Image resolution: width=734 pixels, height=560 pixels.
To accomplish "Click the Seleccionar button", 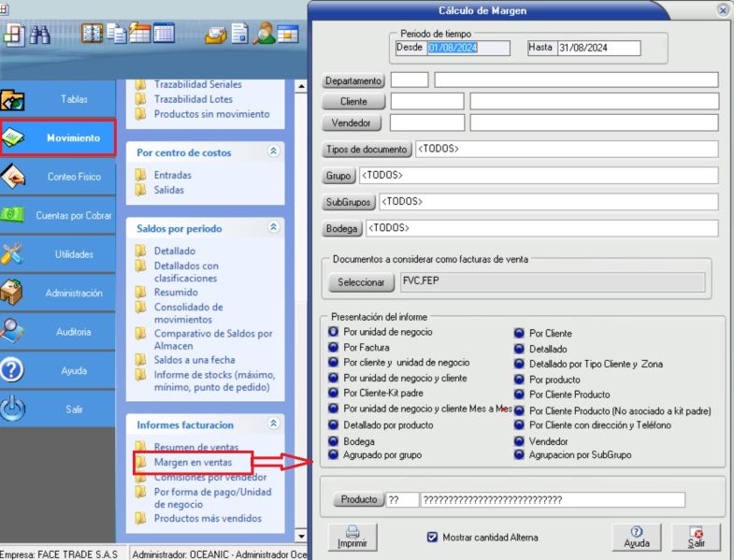I will [360, 282].
